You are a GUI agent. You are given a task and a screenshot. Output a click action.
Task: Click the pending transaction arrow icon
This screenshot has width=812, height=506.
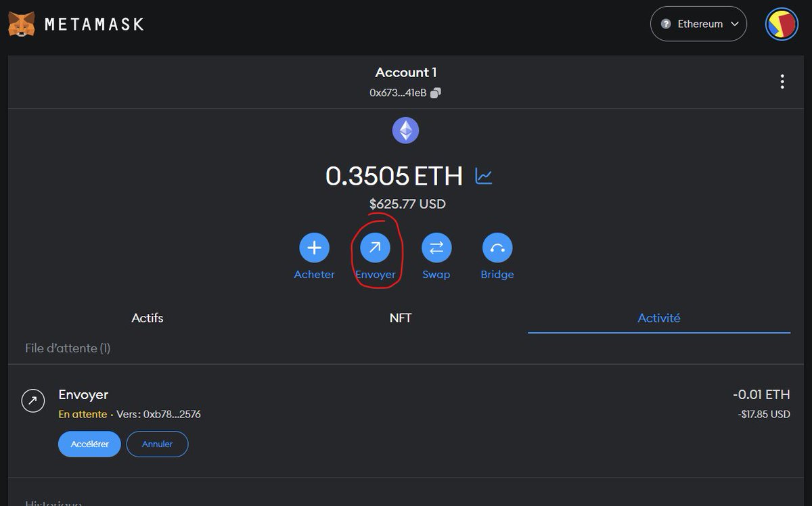click(x=33, y=400)
